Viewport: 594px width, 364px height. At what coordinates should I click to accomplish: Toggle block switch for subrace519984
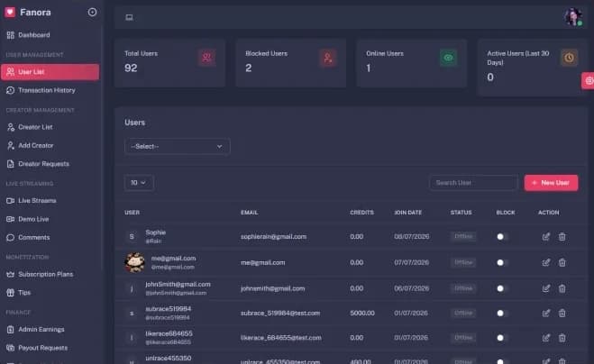click(x=502, y=314)
